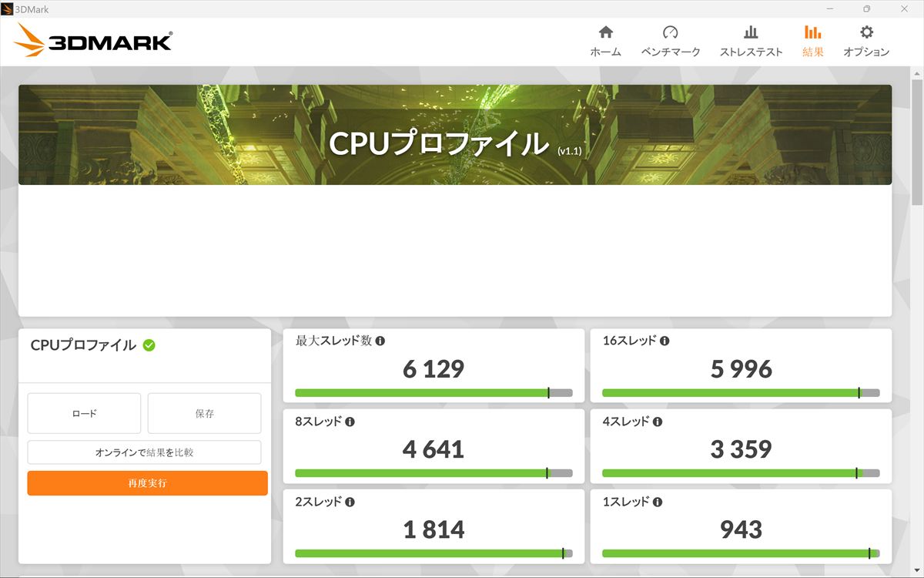
Task: Click the 16スレッド score progress bar
Action: (x=741, y=392)
